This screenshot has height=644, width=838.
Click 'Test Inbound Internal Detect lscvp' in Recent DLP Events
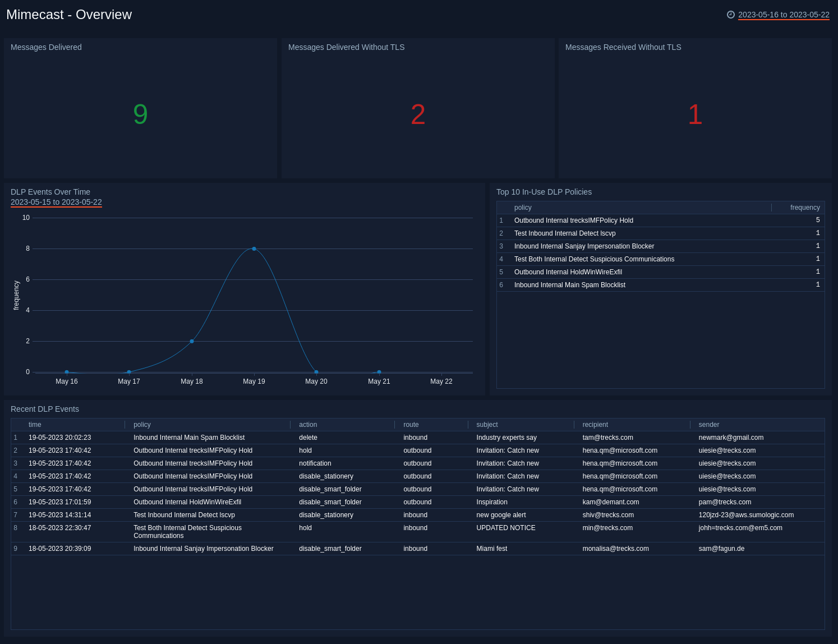pyautogui.click(x=184, y=515)
